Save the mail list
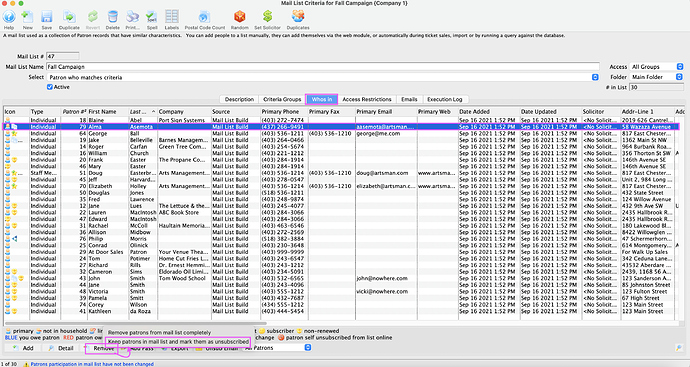The height and width of the screenshot is (367, 690). tap(47, 18)
